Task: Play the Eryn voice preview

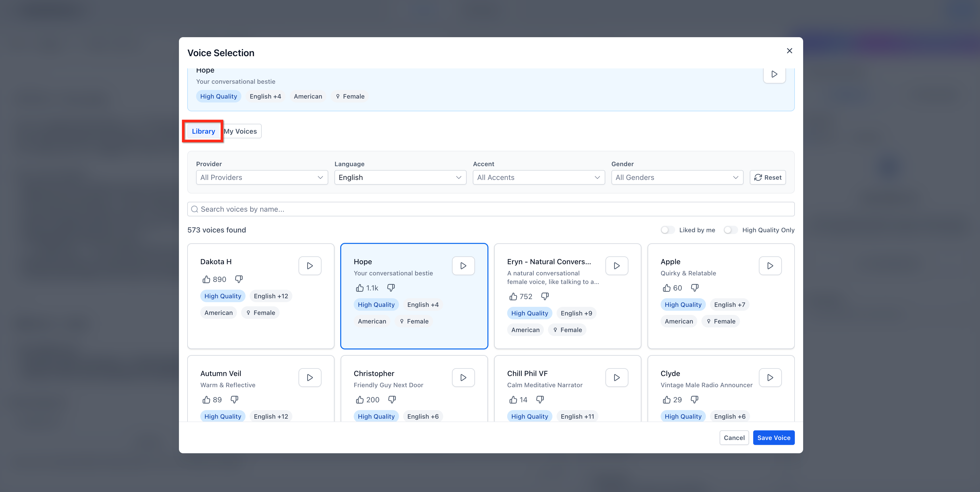Action: 616,266
